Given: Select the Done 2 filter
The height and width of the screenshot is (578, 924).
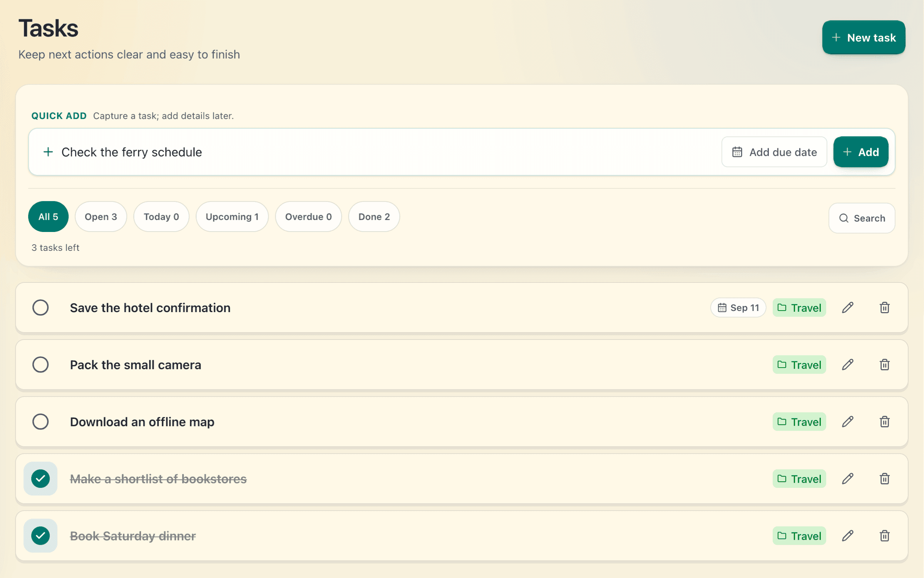Looking at the screenshot, I should coord(374,217).
